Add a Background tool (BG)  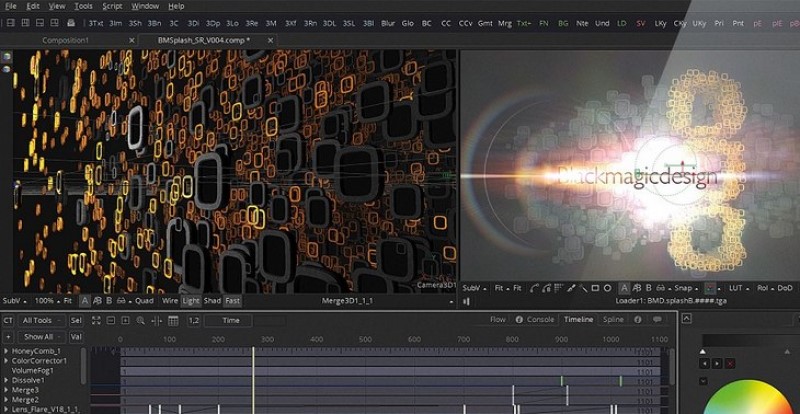tap(563, 23)
